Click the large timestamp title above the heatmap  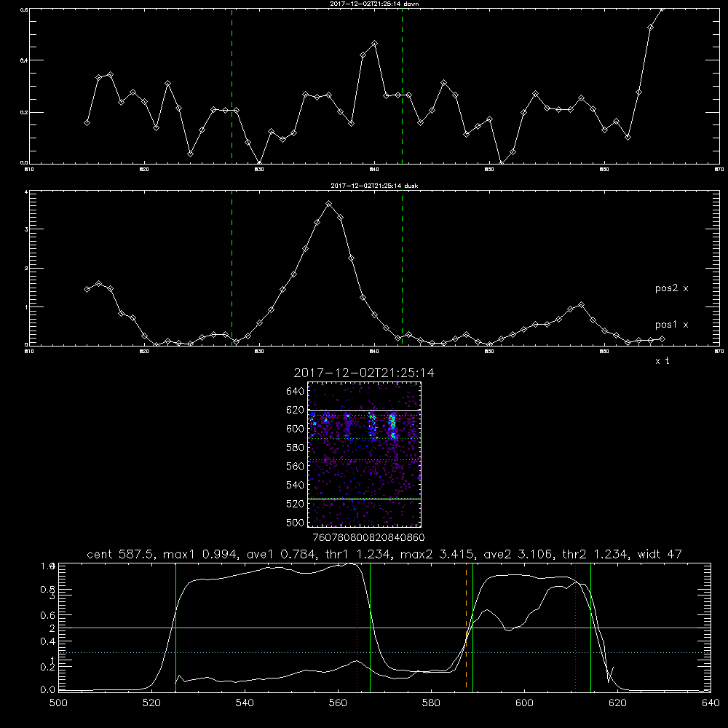[x=364, y=373]
